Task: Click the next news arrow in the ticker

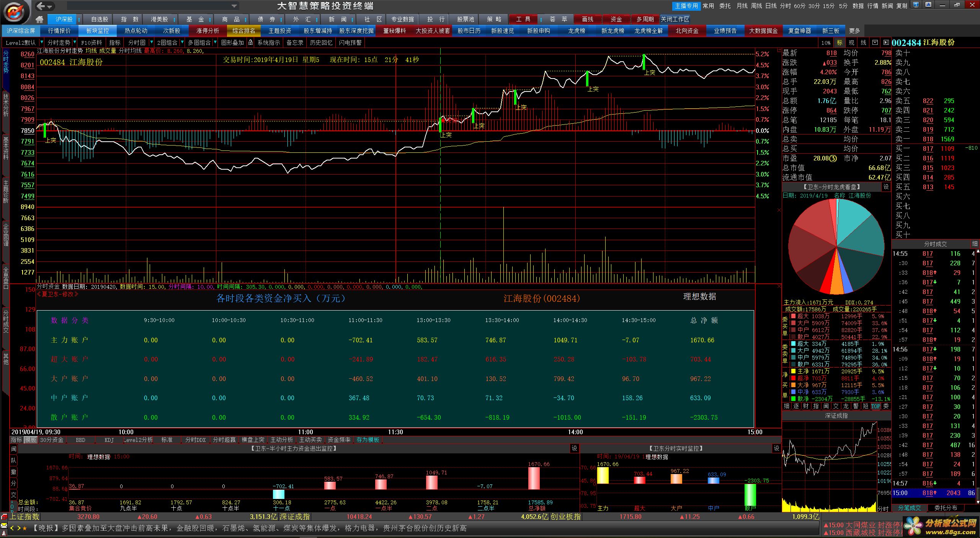Action: click(18, 528)
